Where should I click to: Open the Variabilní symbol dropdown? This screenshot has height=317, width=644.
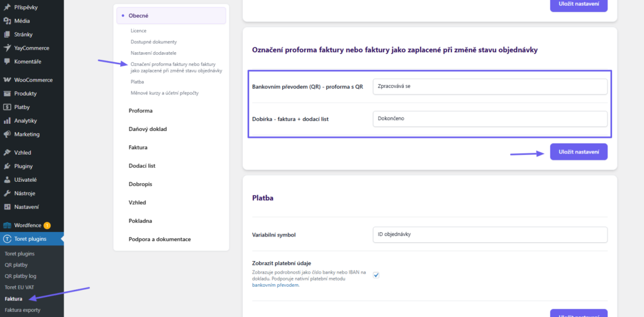tap(490, 235)
